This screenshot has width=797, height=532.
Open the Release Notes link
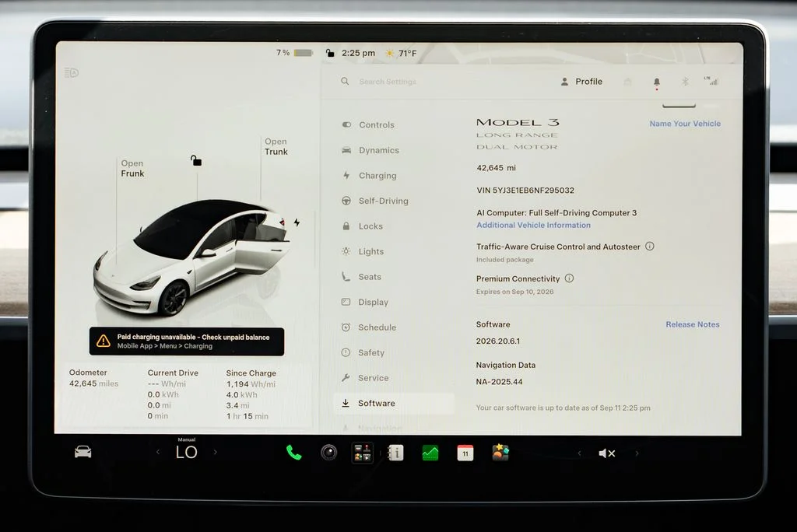tap(692, 324)
